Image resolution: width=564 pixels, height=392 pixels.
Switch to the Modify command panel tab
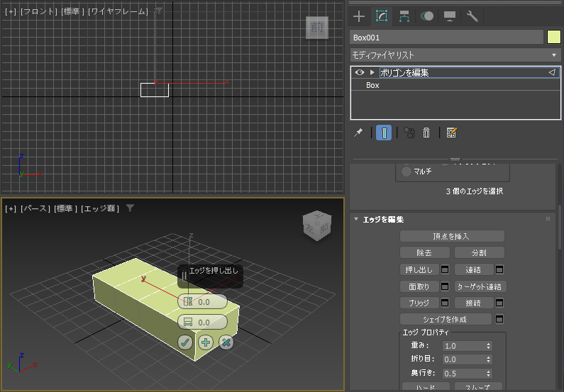pos(381,16)
